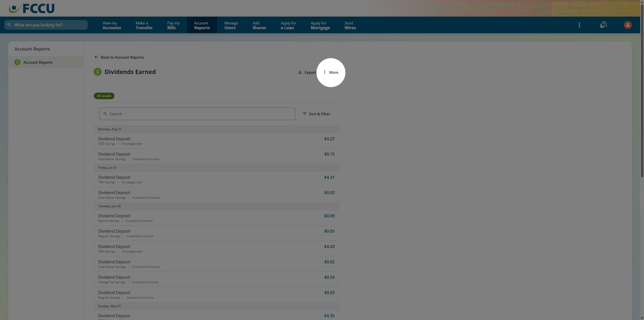Viewport: 644px width, 320px height.
Task: Click the green dollar icon beside Dividends Earned
Action: 98,72
